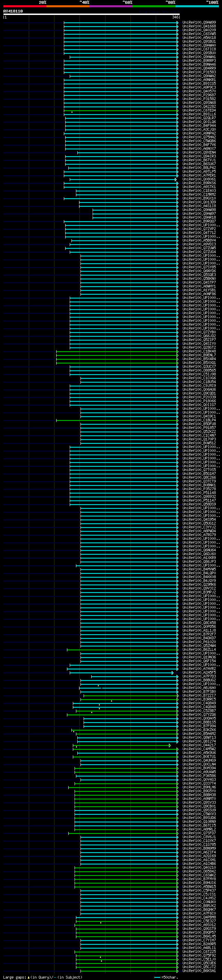The width and height of the screenshot is (222, 980).
Task: Select the UniRef100_C4JHS2 label
Action: click(x=199, y=898)
